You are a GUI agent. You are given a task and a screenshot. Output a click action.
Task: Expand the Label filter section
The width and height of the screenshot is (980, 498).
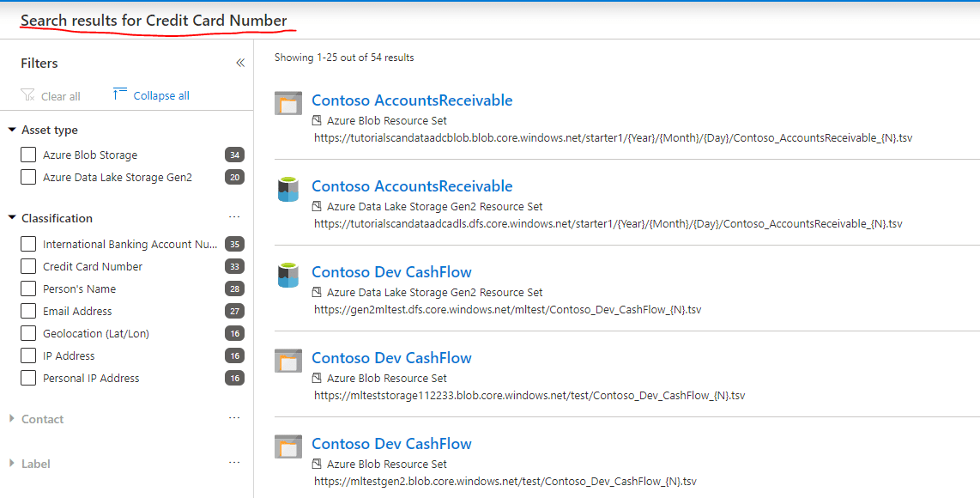point(12,464)
